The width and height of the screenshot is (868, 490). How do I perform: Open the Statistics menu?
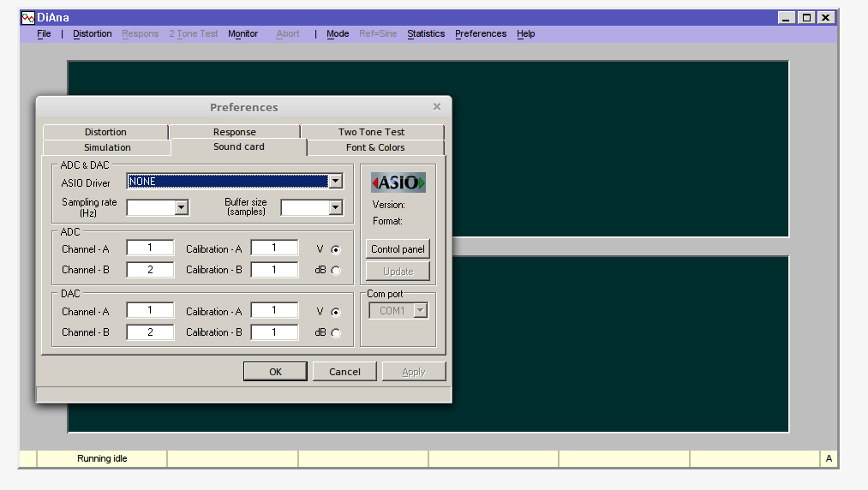point(426,33)
